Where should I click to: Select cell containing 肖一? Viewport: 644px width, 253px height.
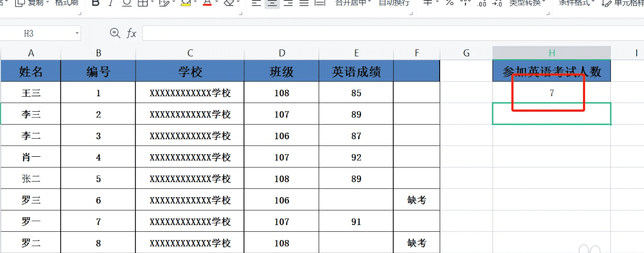[x=31, y=157]
